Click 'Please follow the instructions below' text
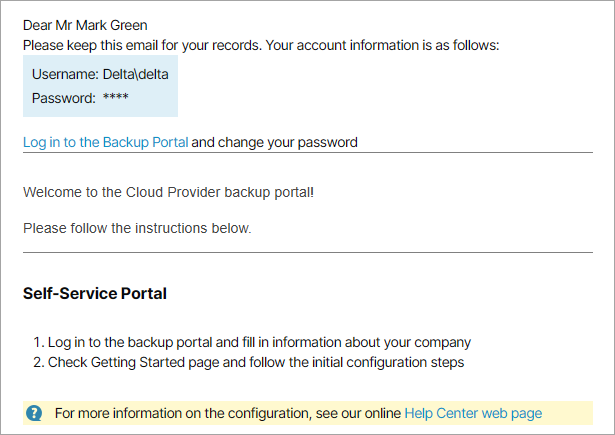This screenshot has width=615, height=435. click(x=137, y=228)
